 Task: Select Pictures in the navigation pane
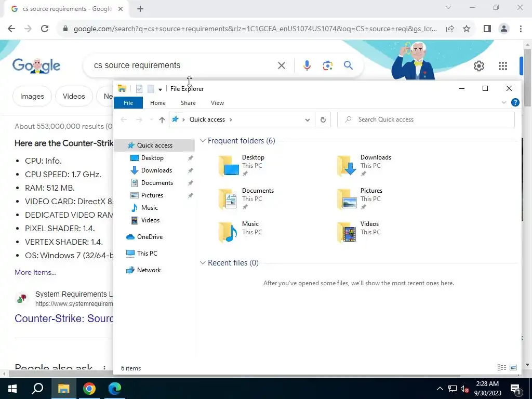coord(152,195)
